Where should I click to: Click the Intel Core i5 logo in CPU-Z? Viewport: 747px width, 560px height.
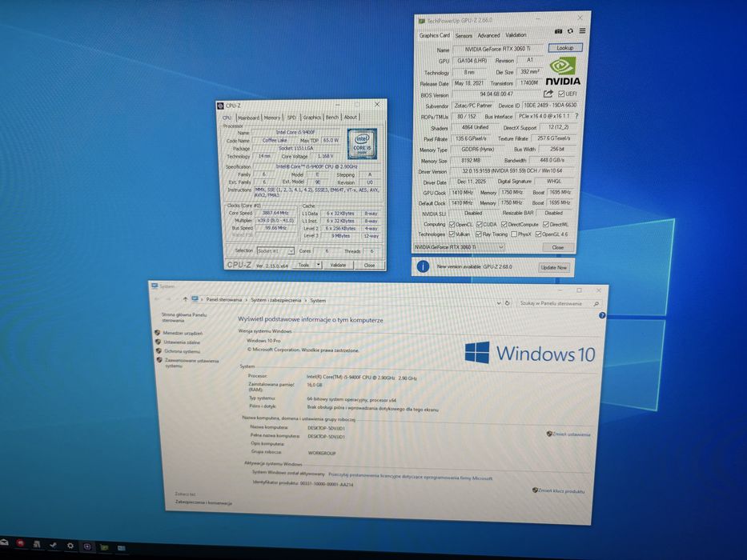362,143
